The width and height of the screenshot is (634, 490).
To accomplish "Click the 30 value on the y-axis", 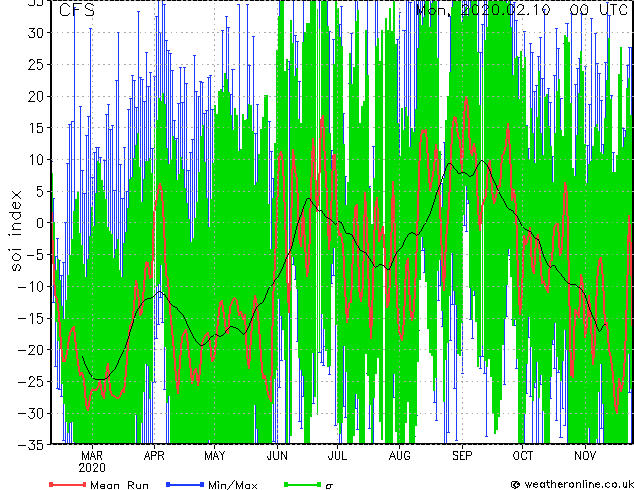I will tap(36, 33).
